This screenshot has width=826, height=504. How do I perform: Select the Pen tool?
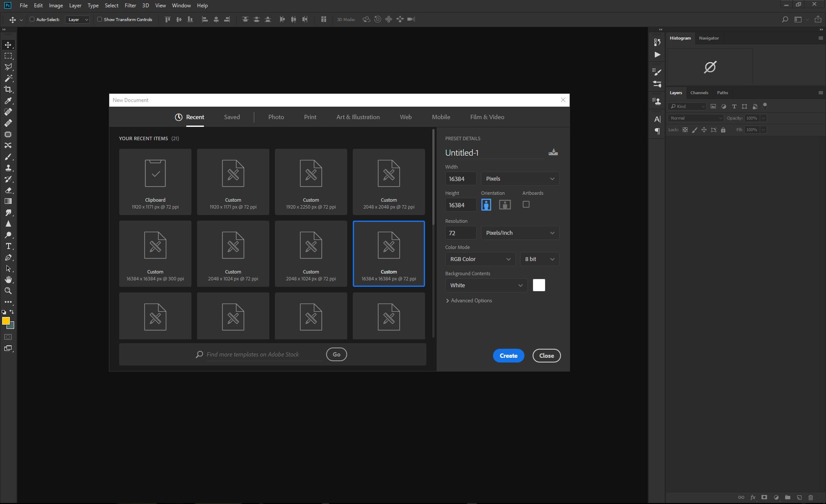pyautogui.click(x=8, y=257)
